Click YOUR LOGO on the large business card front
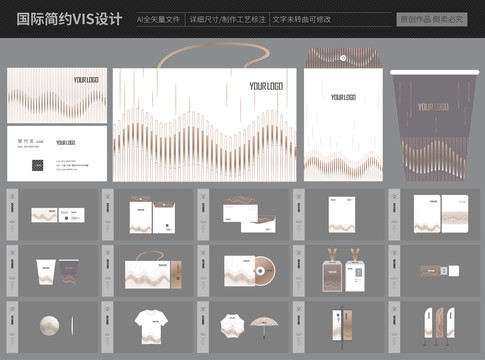The width and height of the screenshot is (485, 360). pyautogui.click(x=86, y=80)
